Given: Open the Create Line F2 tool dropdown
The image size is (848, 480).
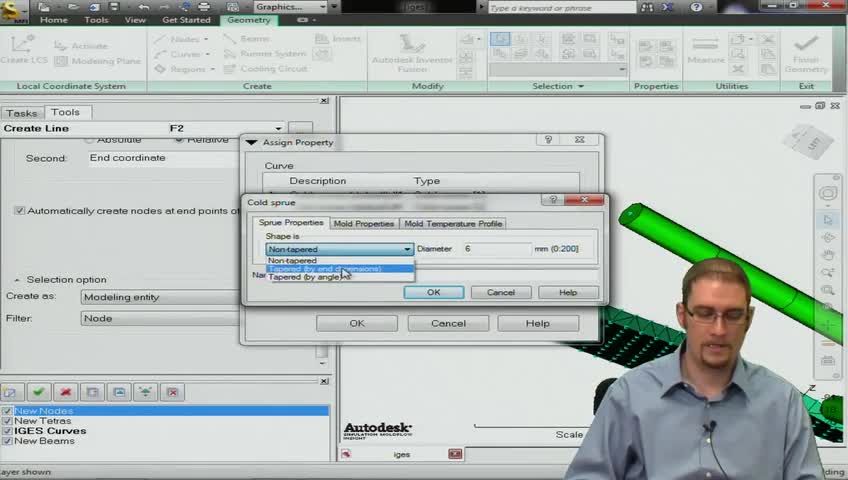Looking at the screenshot, I should click(278, 129).
